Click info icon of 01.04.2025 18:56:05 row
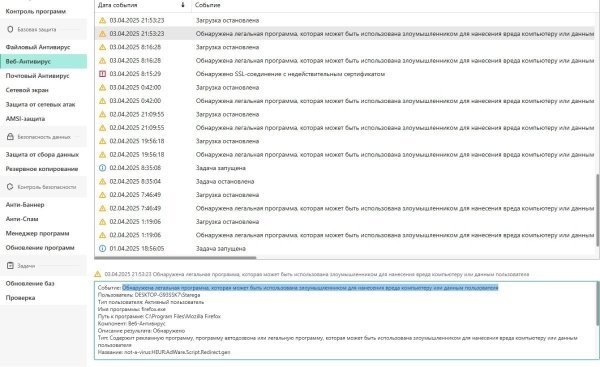This screenshot has width=600, height=367. pos(103,248)
